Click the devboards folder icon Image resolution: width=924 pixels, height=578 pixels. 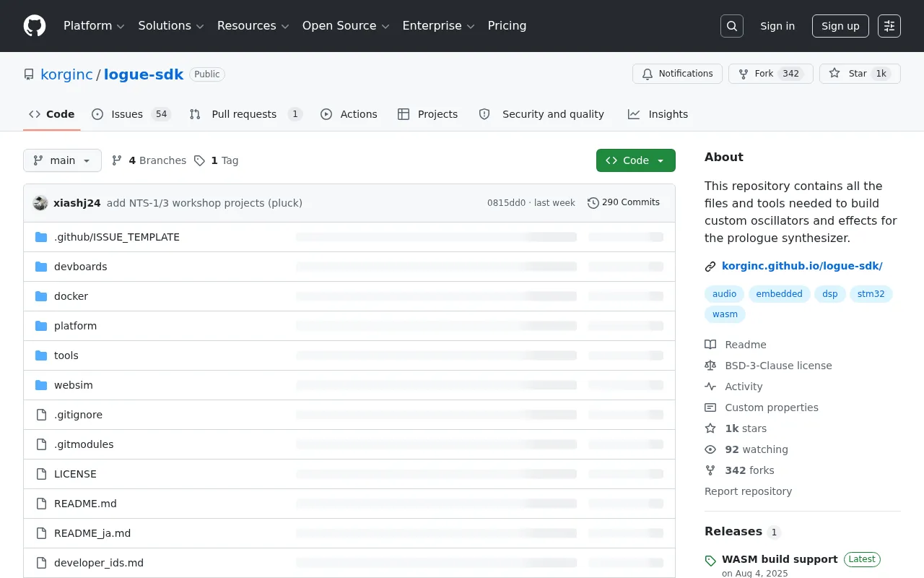[41, 267]
